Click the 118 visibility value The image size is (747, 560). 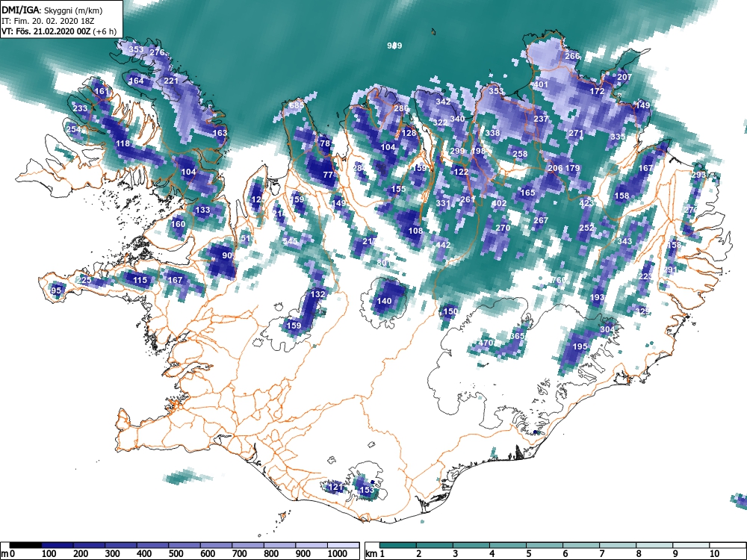coord(123,144)
